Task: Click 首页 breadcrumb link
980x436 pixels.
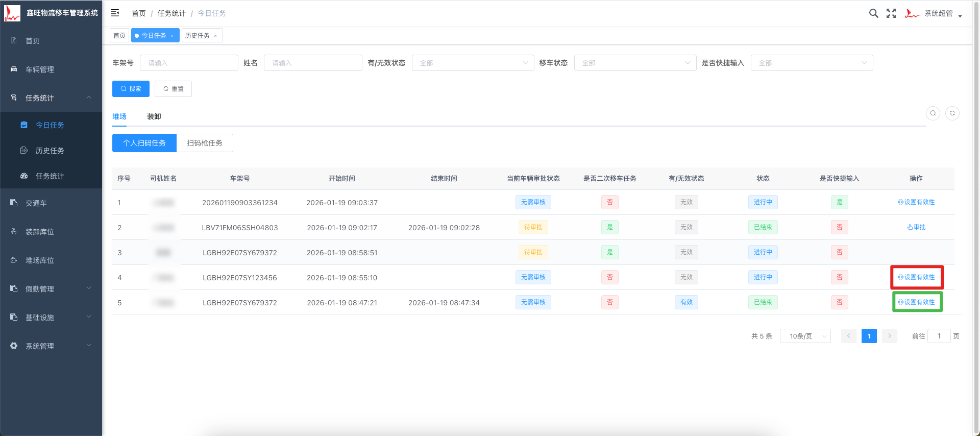Action: click(x=139, y=13)
